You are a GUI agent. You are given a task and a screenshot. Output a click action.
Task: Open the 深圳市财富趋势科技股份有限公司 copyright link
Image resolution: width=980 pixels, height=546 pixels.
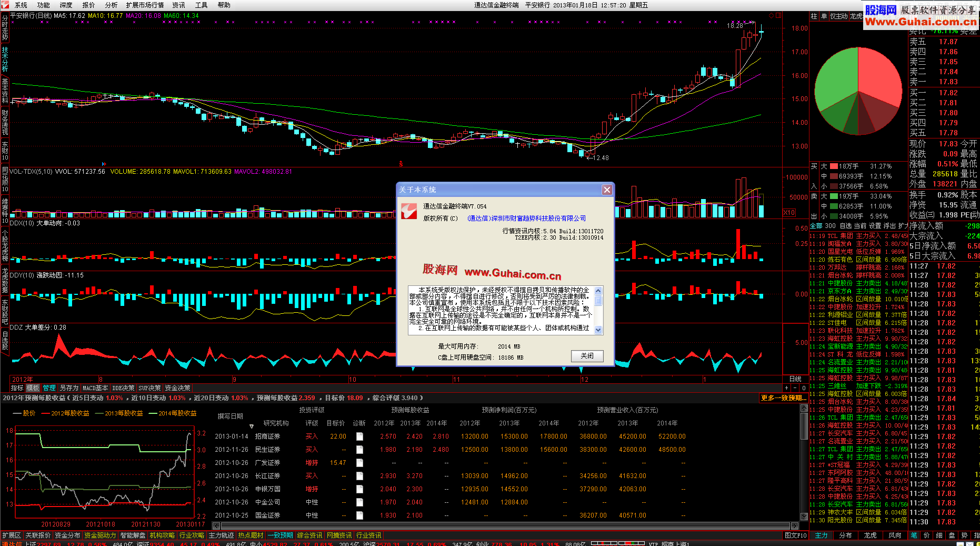pyautogui.click(x=526, y=219)
